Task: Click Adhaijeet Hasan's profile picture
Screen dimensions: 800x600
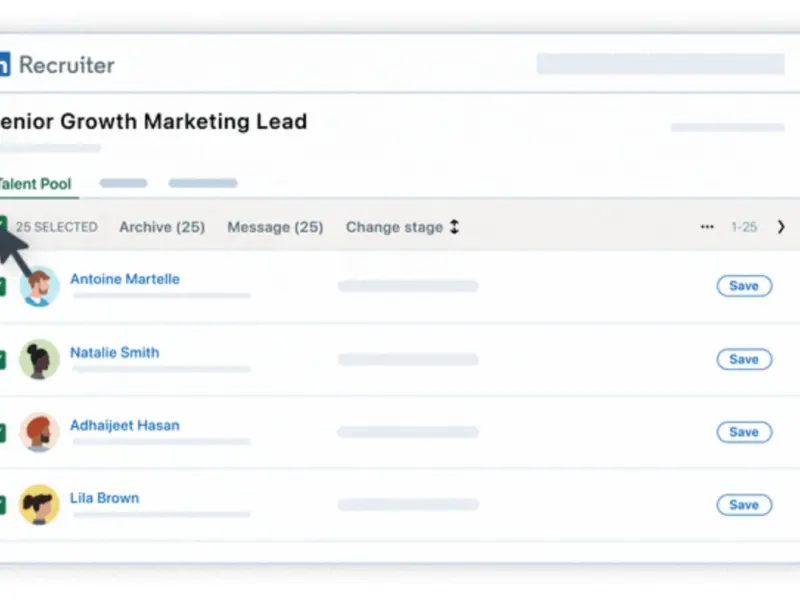Action: click(x=40, y=432)
